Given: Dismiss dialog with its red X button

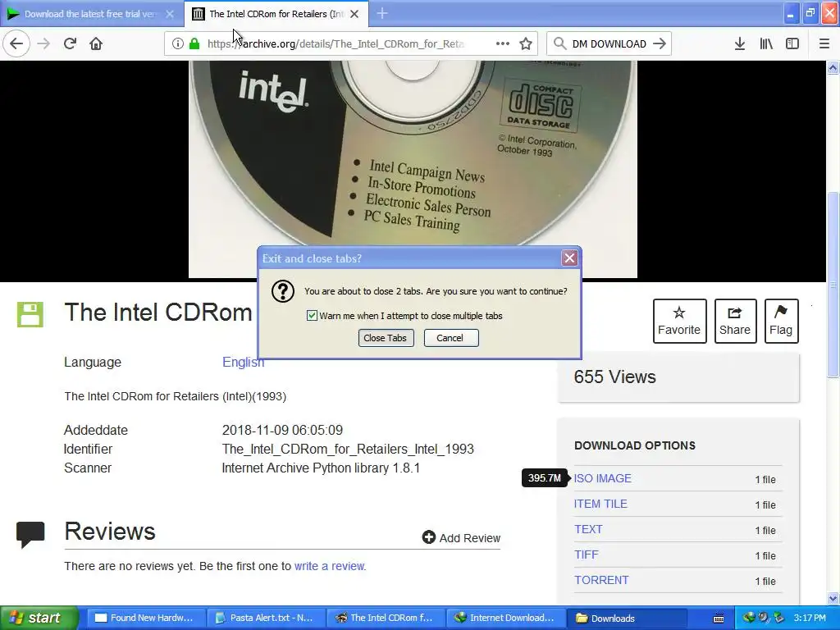Looking at the screenshot, I should coord(569,258).
